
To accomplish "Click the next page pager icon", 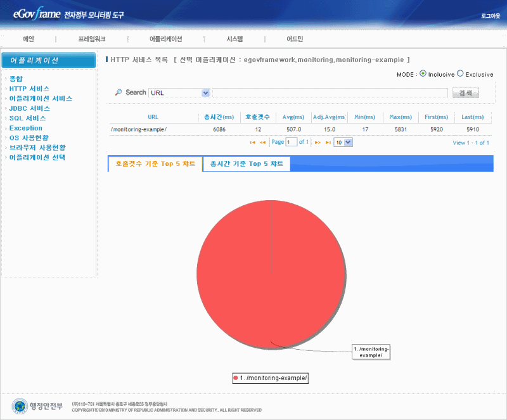I will [x=318, y=143].
